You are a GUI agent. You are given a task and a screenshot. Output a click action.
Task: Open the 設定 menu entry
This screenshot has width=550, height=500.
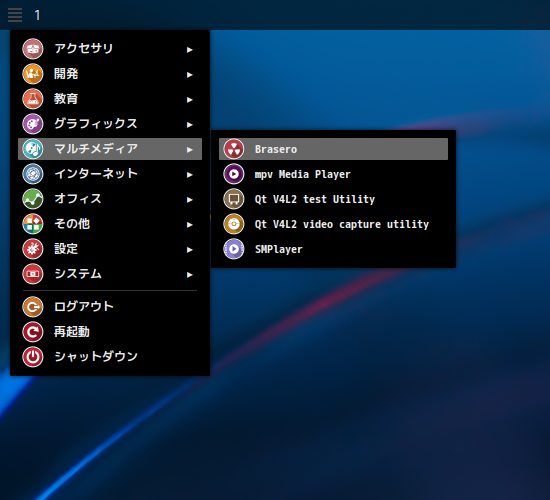tap(110, 249)
